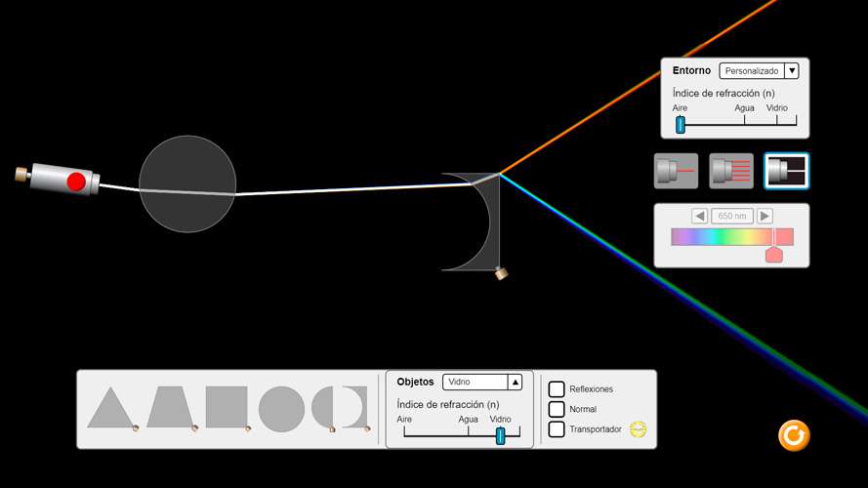Screen dimensions: 868x488
Task: Choose single red ray laser mode
Action: pos(676,171)
